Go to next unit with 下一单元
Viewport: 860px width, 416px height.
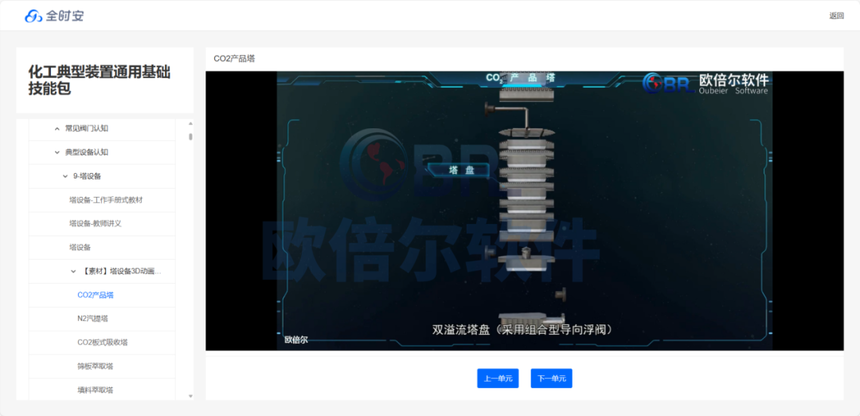click(x=551, y=378)
